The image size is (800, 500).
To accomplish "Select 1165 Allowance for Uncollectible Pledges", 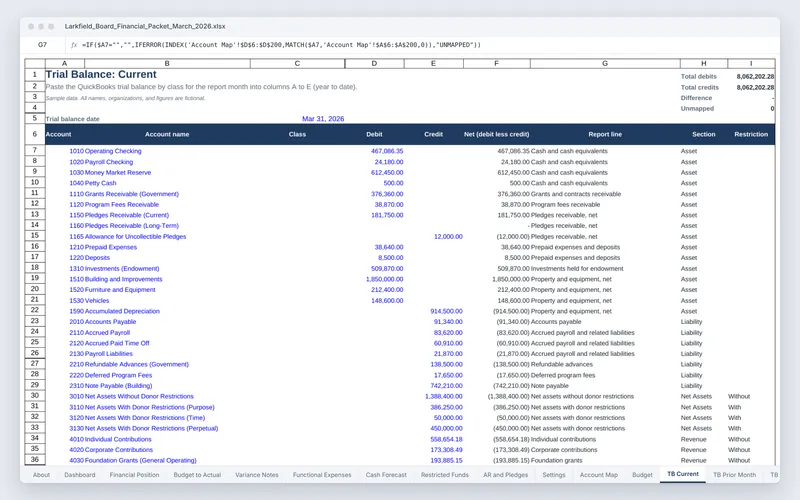I will coord(128,237).
